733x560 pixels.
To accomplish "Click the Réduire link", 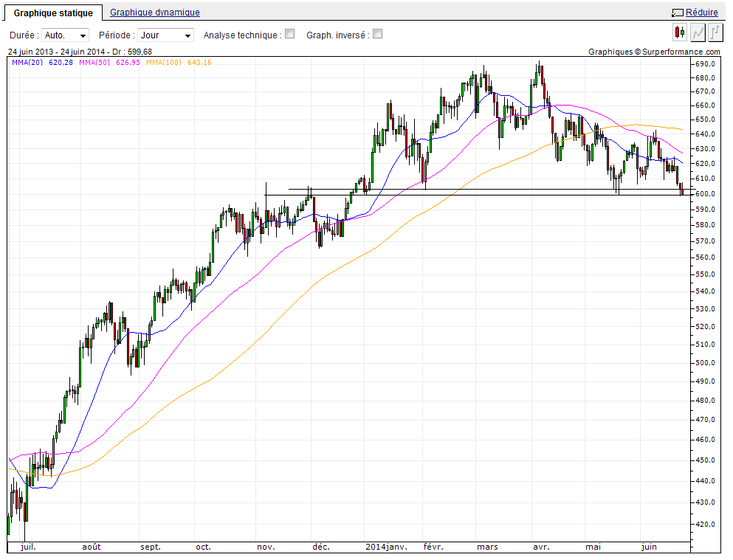I will tap(702, 13).
